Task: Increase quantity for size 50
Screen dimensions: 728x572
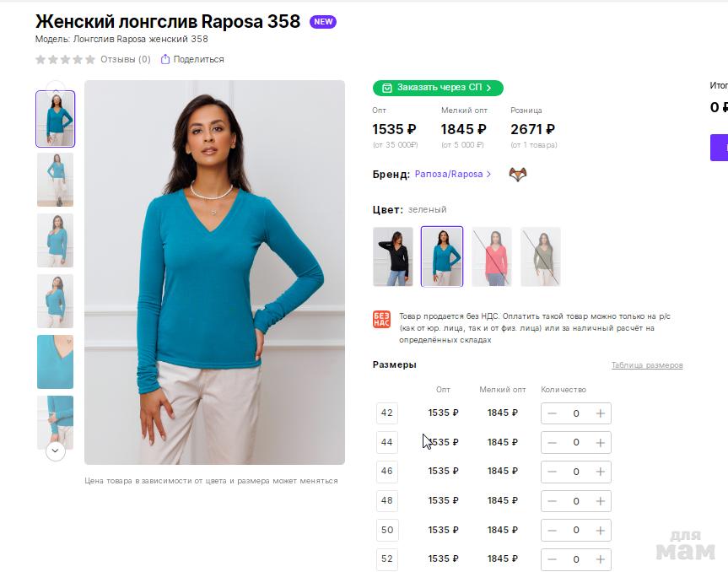Action: point(601,530)
